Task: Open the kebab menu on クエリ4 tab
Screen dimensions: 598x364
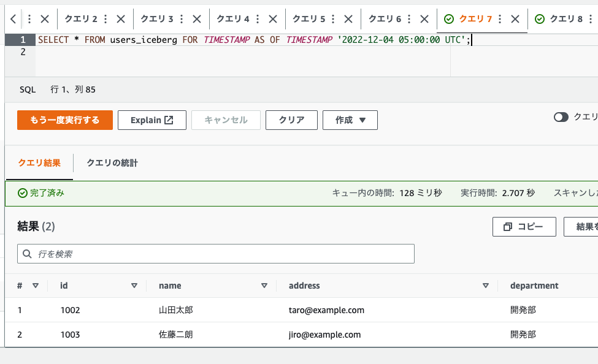Action: (256, 19)
